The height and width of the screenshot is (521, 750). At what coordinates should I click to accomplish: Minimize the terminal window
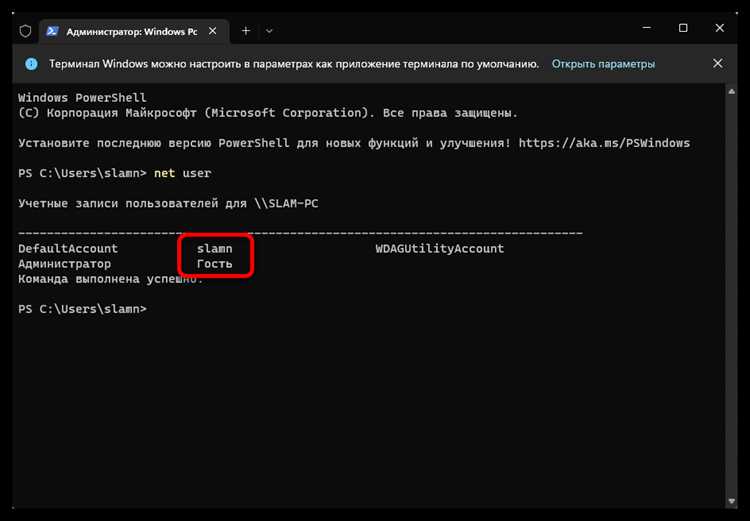647,28
